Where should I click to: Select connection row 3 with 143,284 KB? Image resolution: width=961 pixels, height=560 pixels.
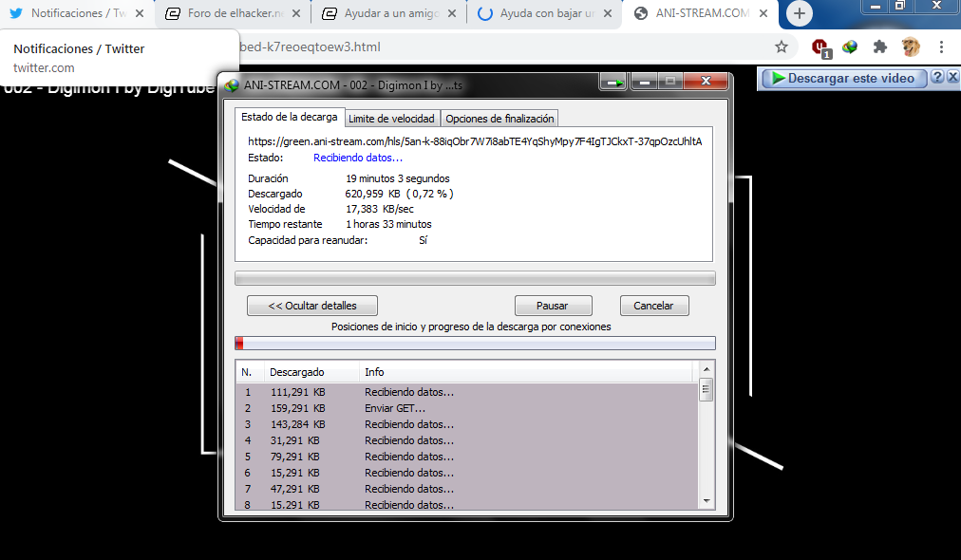tap(467, 424)
